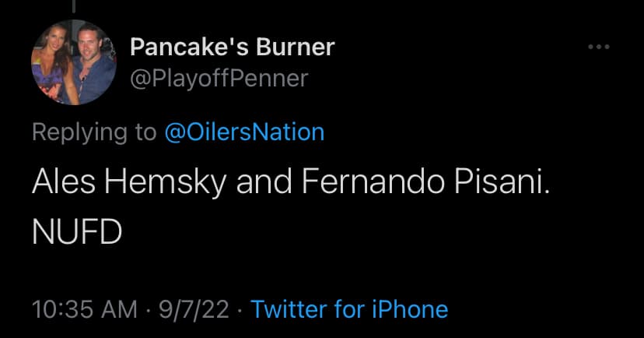Click the @PlayoffPenner handle

coord(219,79)
